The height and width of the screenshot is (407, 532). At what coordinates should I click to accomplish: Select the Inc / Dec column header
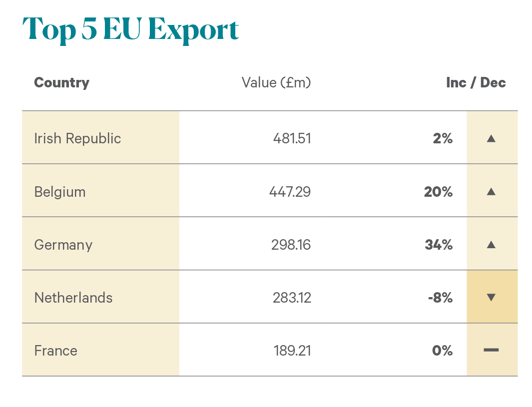476,83
